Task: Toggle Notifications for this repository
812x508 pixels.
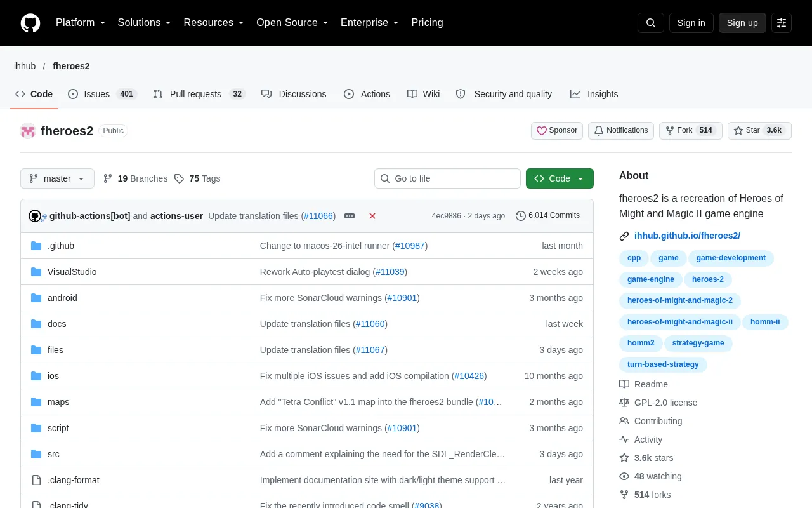Action: [x=620, y=131]
